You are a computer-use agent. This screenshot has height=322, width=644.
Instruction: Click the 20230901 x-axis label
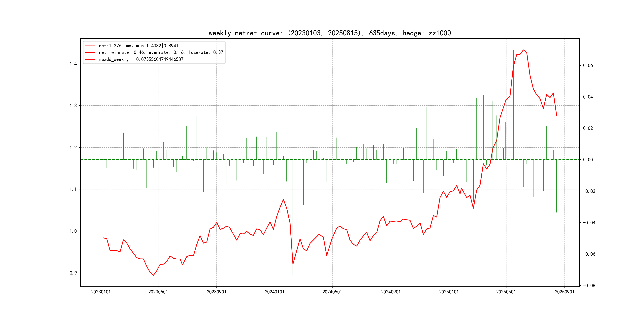[x=216, y=292]
